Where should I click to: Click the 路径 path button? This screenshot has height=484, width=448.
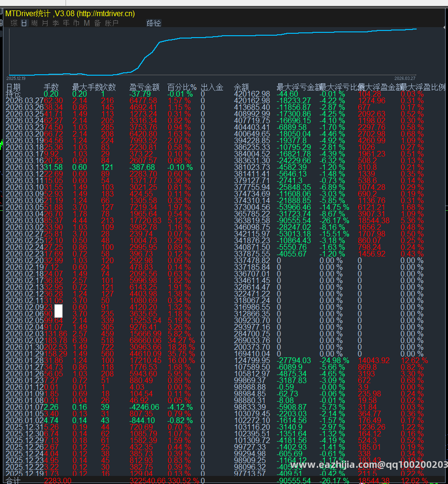pyautogui.click(x=154, y=23)
